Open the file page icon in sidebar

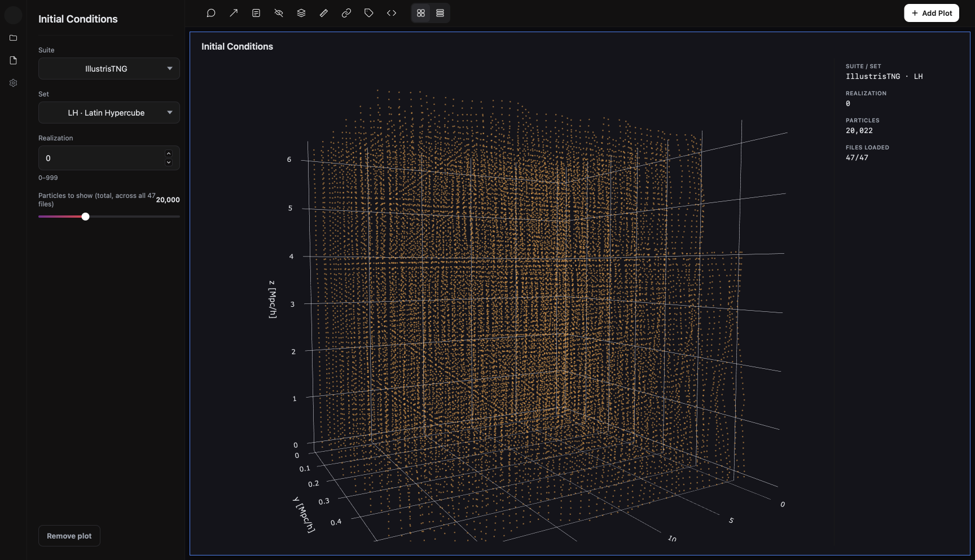click(x=14, y=60)
